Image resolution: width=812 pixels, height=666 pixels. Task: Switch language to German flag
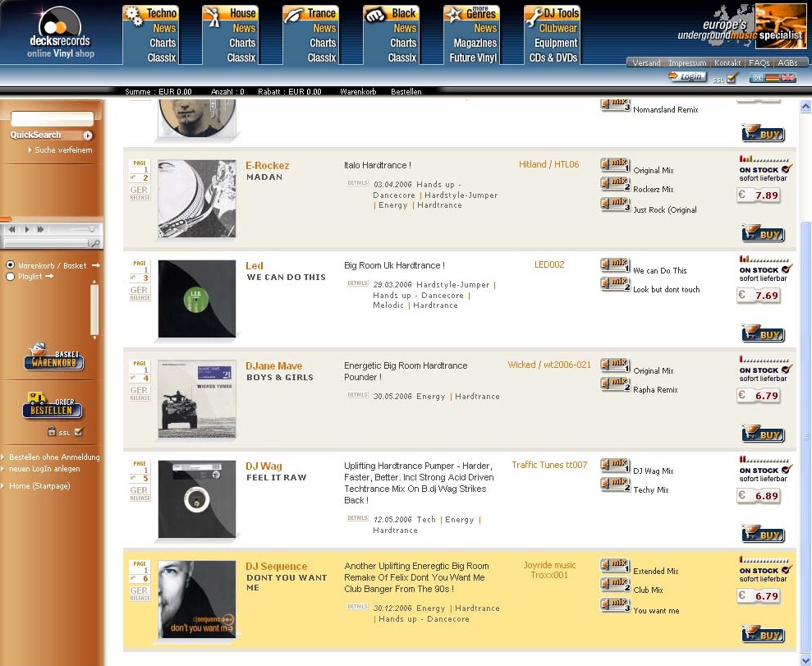773,78
